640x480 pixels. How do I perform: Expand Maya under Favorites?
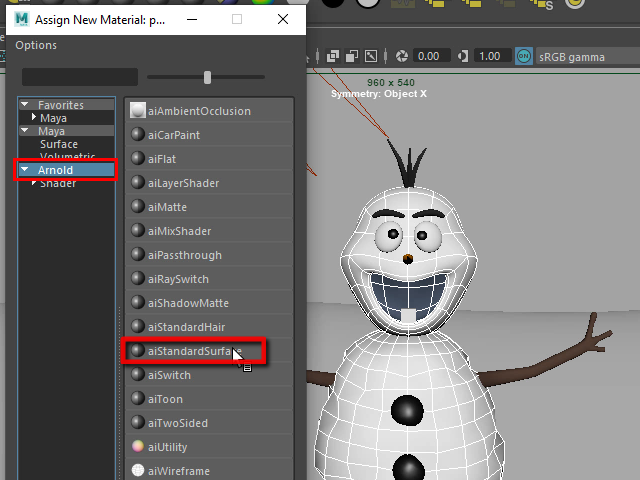pos(34,118)
